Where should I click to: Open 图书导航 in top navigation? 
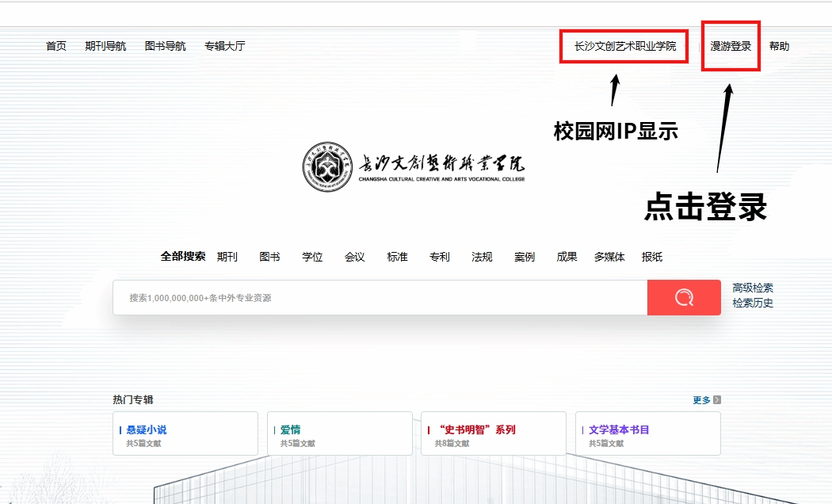point(165,46)
